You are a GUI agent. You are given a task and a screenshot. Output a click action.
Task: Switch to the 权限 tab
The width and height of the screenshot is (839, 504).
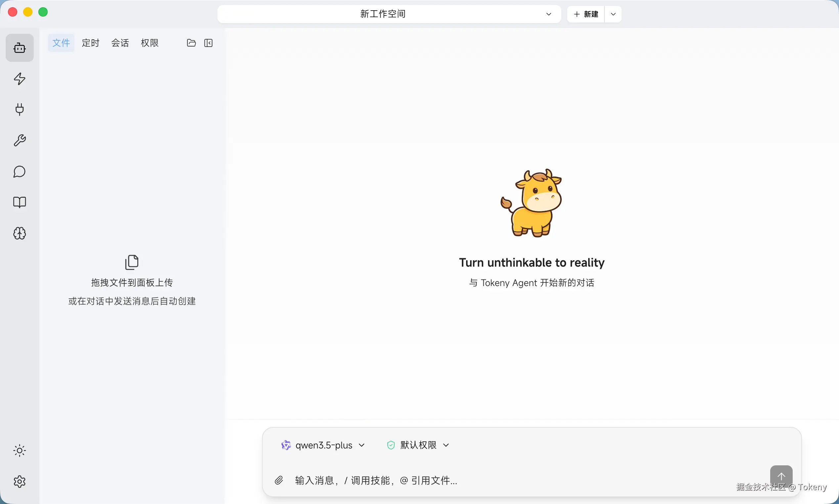150,43
